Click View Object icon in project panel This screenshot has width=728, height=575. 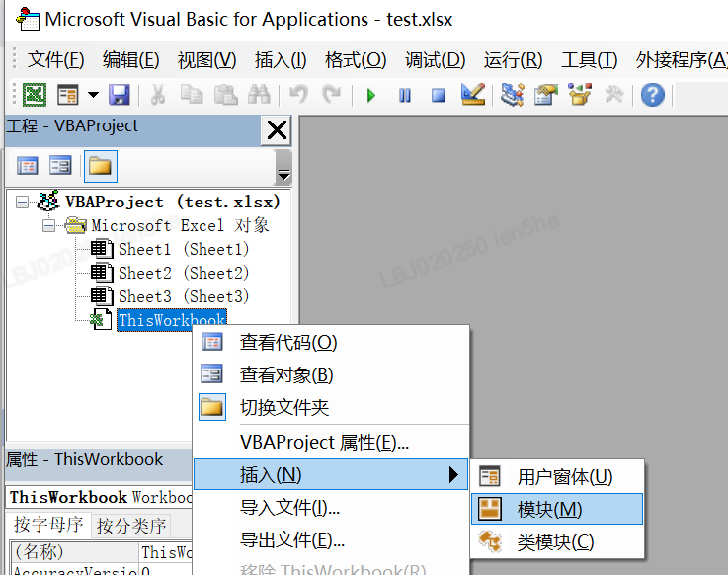point(60,166)
